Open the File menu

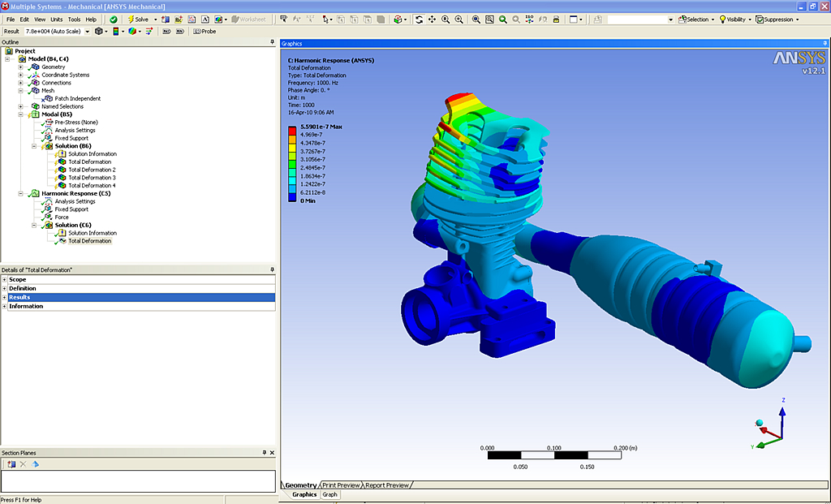pyautogui.click(x=11, y=19)
